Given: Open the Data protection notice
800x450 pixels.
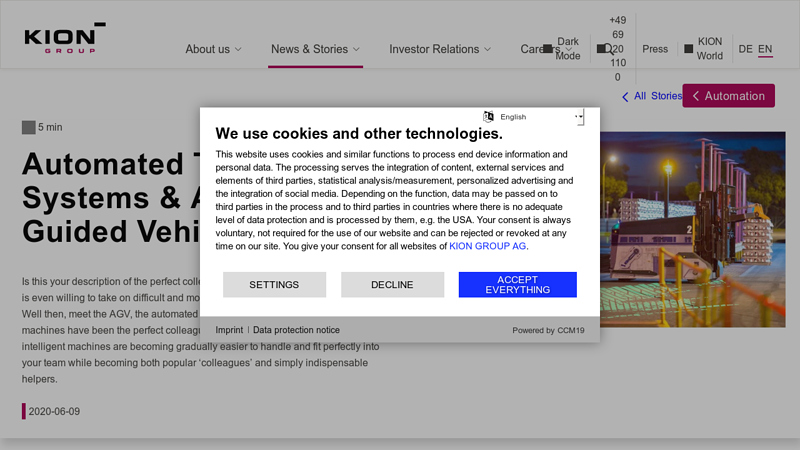Looking at the screenshot, I should click(296, 330).
